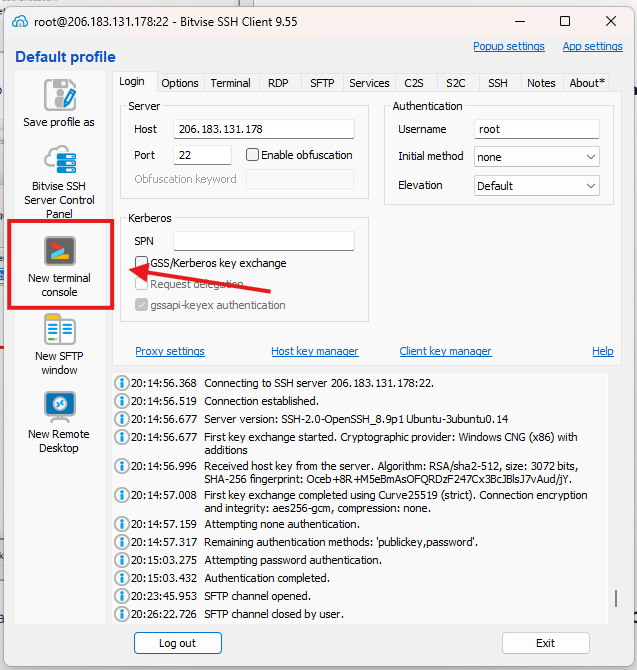This screenshot has width=637, height=670.
Task: Open the Initial method dropdown
Action: click(x=537, y=157)
